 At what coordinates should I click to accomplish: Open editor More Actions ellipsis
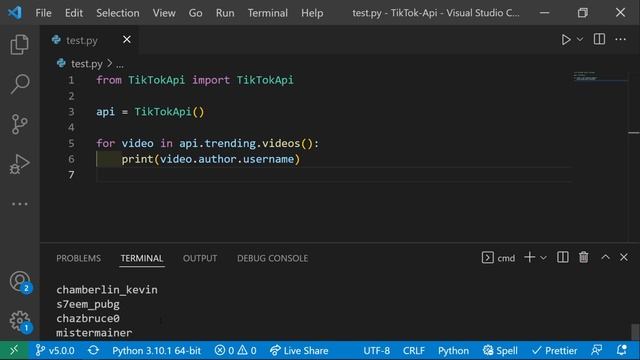[x=620, y=40]
